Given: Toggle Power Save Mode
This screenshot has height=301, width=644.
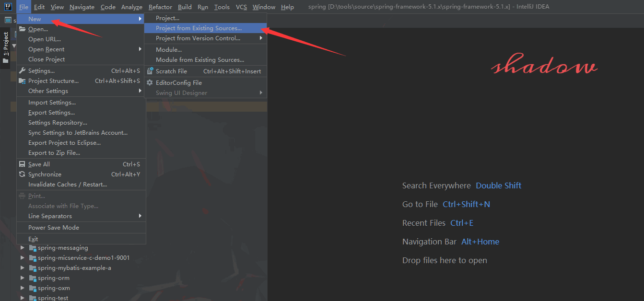Looking at the screenshot, I should click(x=81, y=228).
